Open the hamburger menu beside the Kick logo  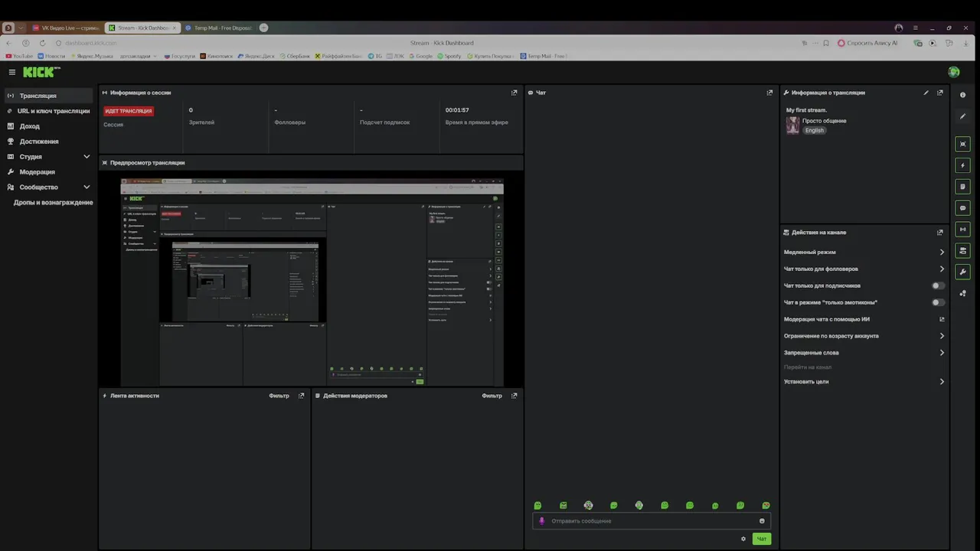tap(11, 72)
